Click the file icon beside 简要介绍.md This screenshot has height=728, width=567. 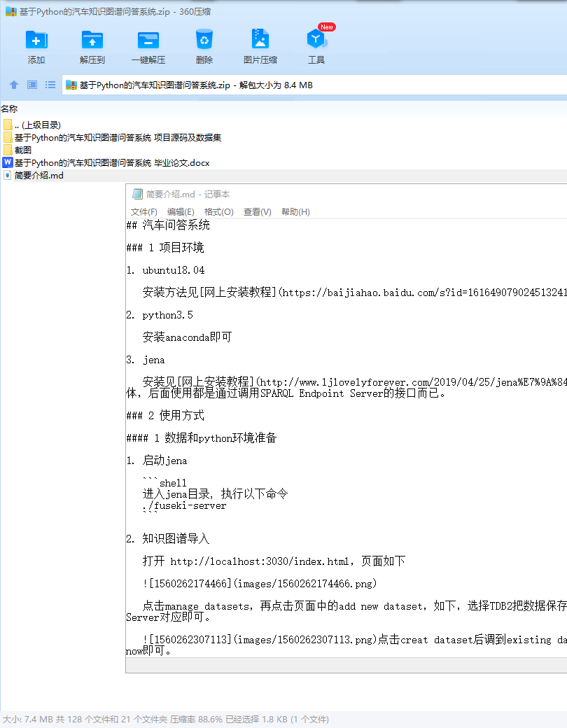(x=8, y=175)
